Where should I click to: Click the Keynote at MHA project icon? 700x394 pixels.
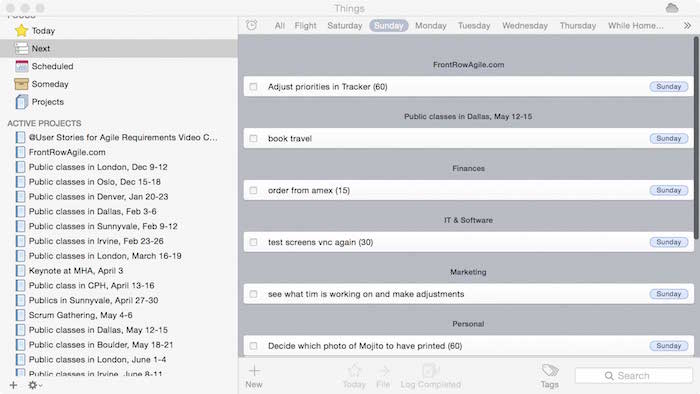coord(20,270)
